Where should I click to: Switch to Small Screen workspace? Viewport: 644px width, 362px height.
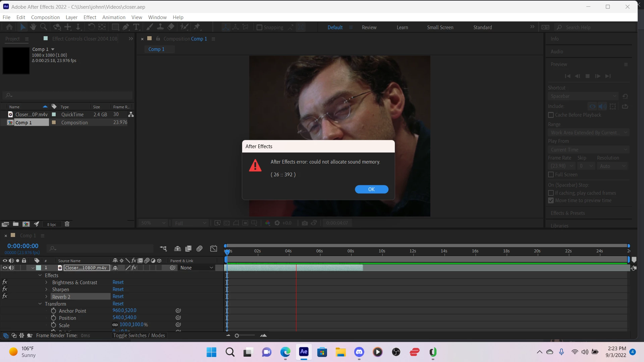tap(440, 27)
